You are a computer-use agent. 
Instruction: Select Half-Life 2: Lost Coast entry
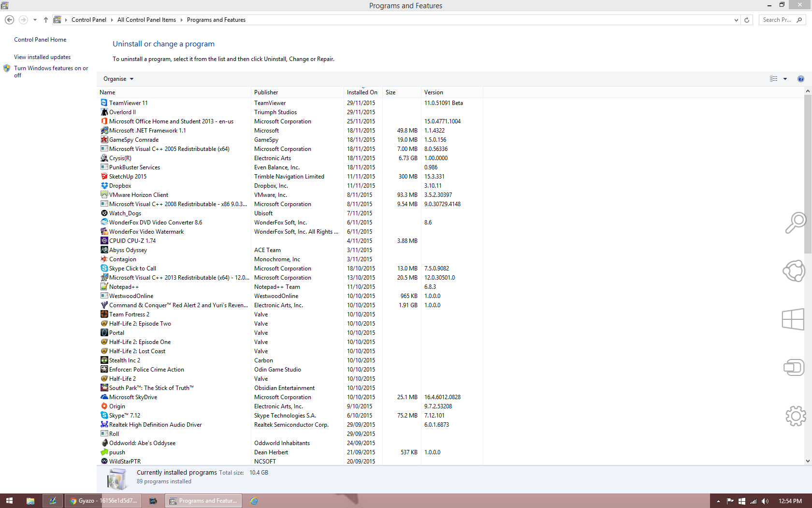pos(290,351)
